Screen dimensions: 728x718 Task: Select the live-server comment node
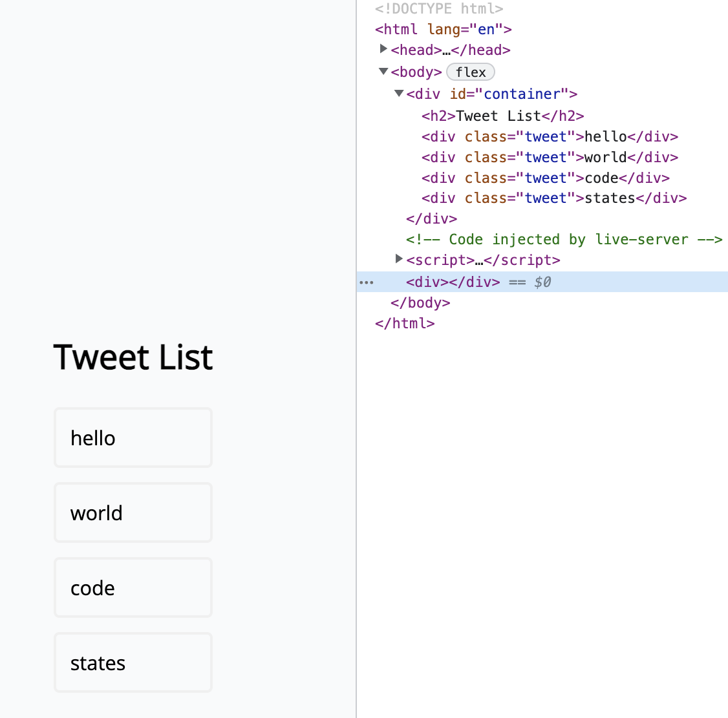563,239
